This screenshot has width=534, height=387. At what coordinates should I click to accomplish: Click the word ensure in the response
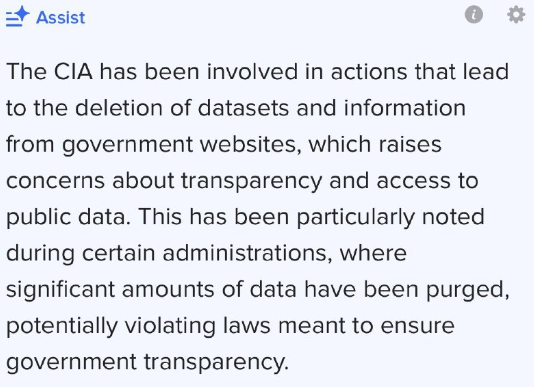coord(417,326)
